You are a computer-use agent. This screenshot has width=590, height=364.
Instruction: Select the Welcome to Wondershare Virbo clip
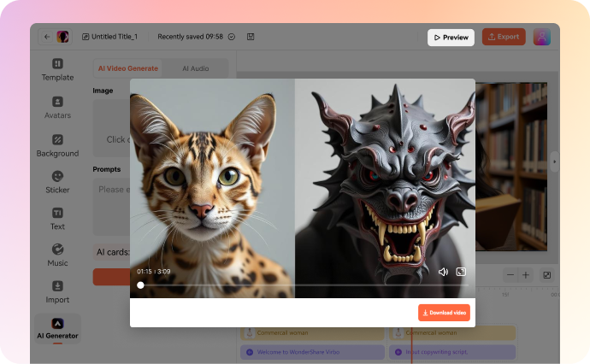pyautogui.click(x=312, y=352)
